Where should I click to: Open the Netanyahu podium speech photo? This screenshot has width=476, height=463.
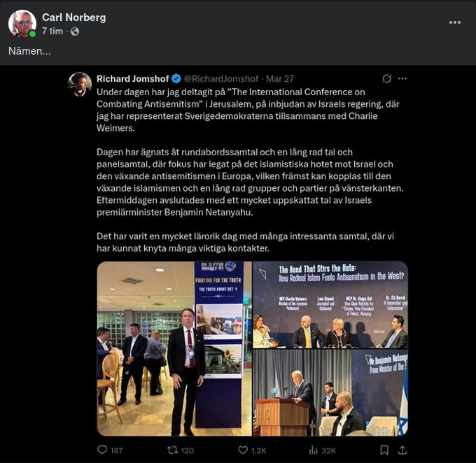click(330, 393)
